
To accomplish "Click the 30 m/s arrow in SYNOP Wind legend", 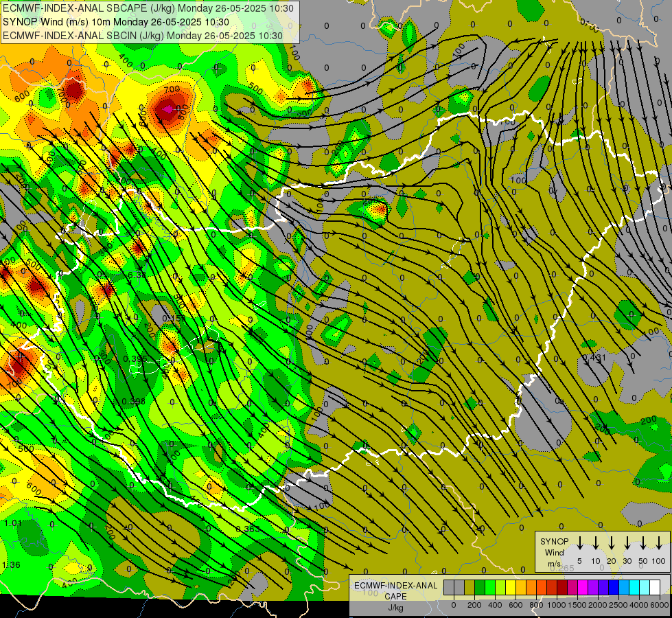I will (627, 543).
